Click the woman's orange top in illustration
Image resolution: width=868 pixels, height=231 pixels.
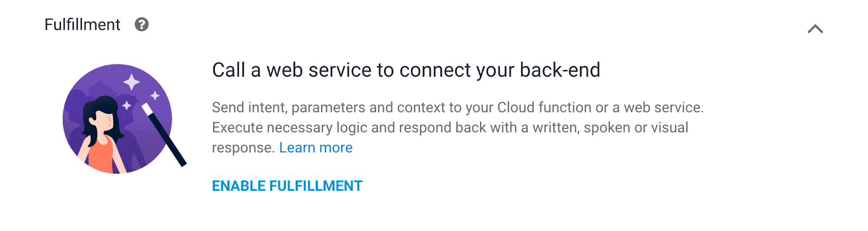tap(100, 155)
